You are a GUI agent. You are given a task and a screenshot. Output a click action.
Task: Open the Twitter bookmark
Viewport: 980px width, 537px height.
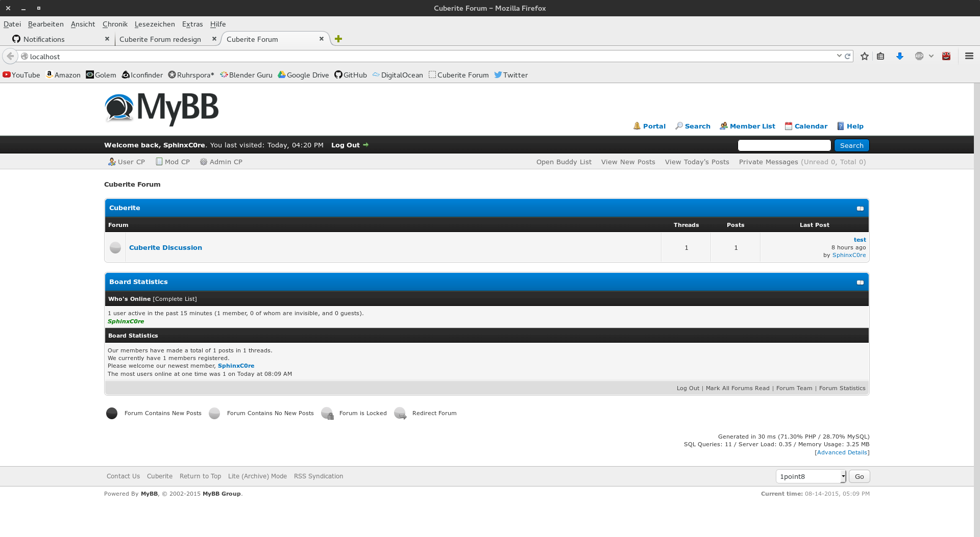(x=511, y=75)
